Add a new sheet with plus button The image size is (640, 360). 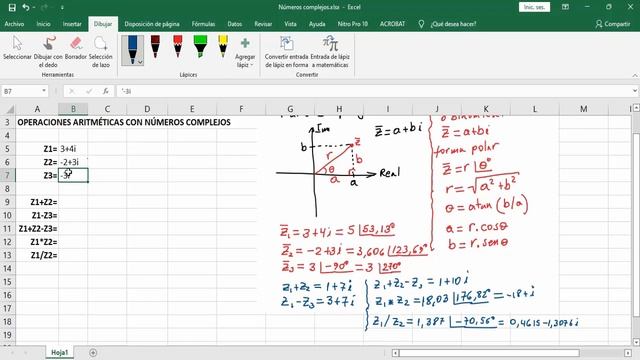click(x=93, y=353)
